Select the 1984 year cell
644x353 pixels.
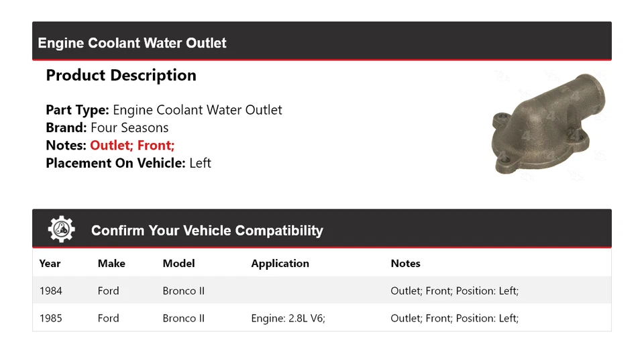click(51, 291)
